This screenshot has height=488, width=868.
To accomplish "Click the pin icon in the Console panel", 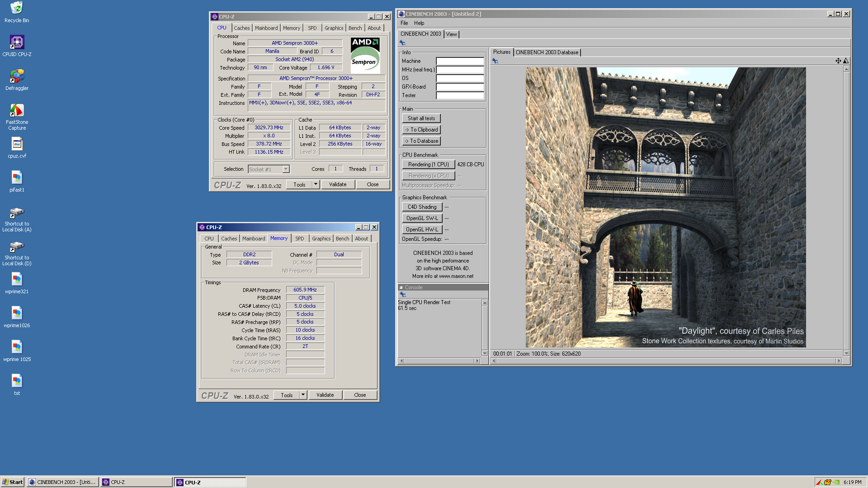I will pos(403,295).
